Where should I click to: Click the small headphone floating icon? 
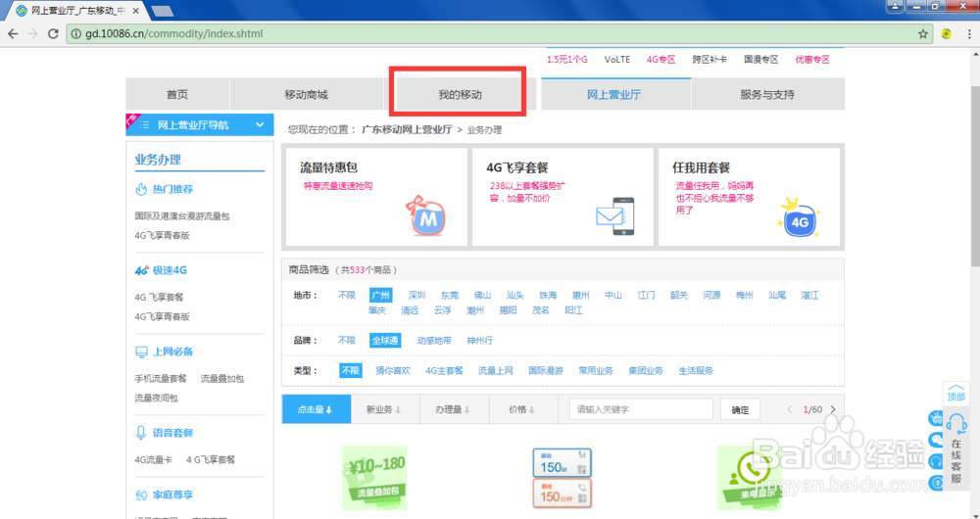click(936, 461)
